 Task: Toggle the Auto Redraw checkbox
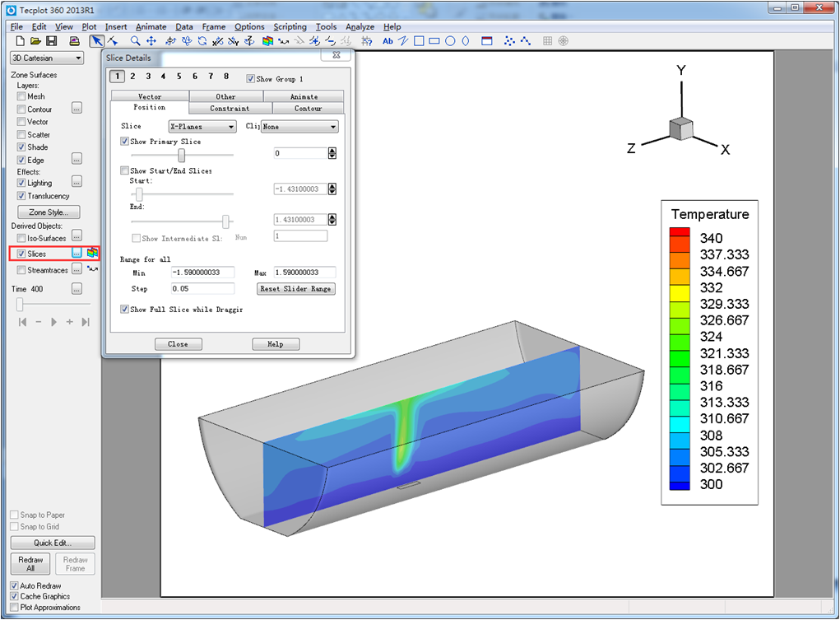[x=15, y=585]
